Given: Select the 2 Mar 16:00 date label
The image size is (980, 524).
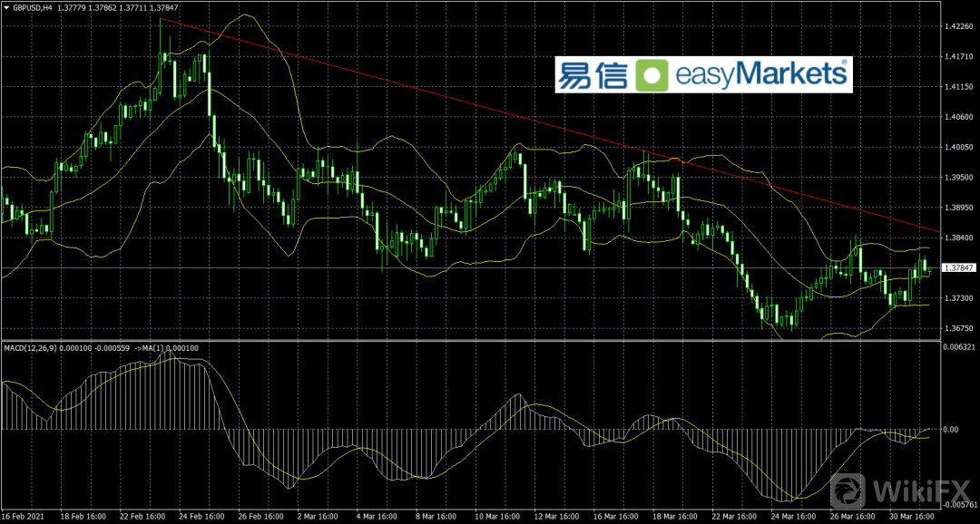Looking at the screenshot, I should coord(318,517).
